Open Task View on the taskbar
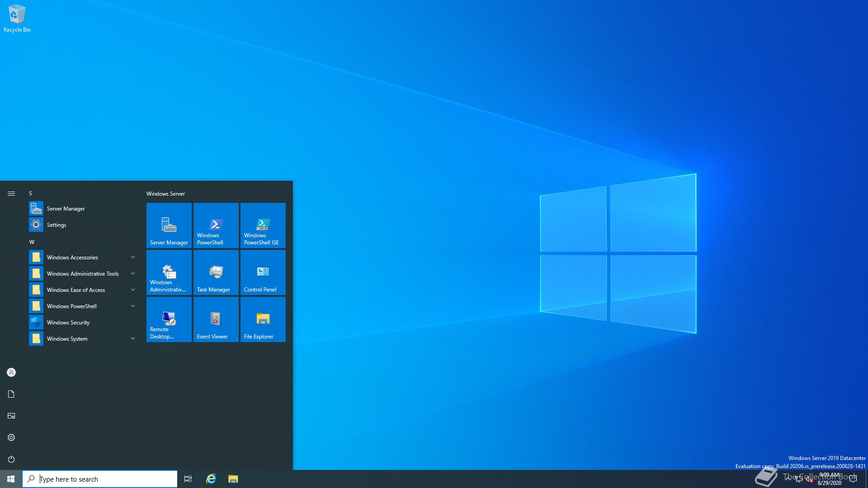This screenshot has height=488, width=868. 188,479
